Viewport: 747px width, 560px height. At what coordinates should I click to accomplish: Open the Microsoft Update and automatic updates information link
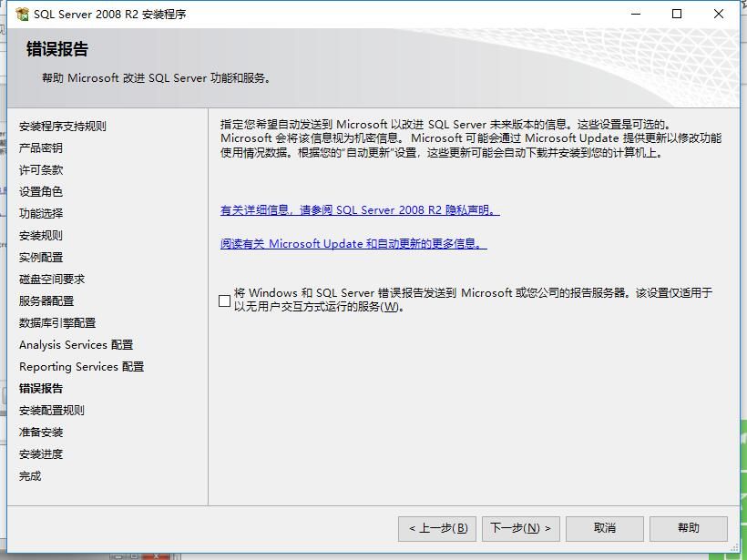pos(353,243)
